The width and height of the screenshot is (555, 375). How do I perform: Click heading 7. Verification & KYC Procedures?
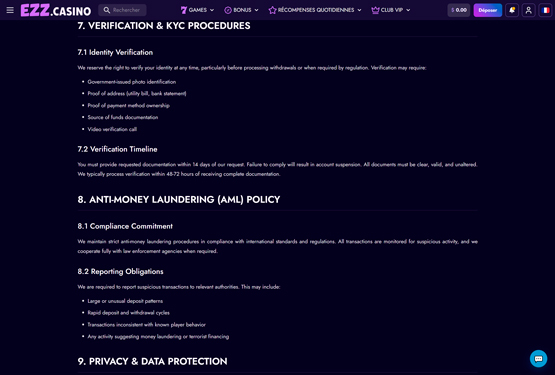(x=164, y=26)
